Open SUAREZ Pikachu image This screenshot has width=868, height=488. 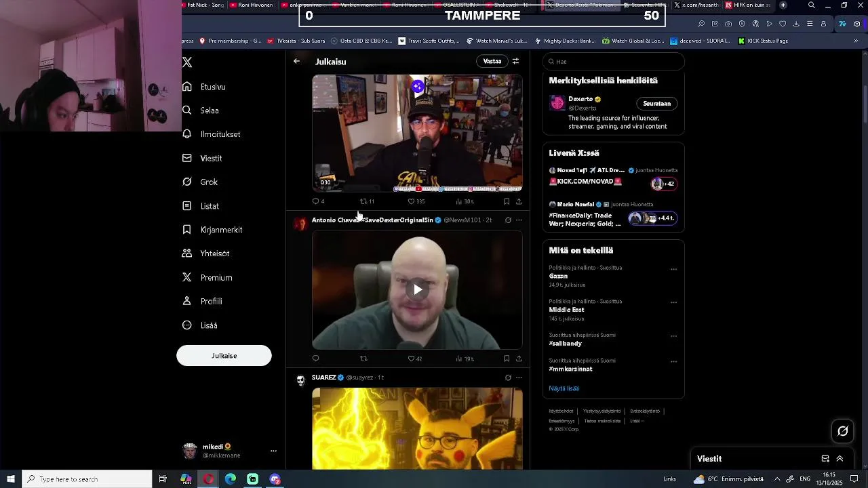point(417,428)
